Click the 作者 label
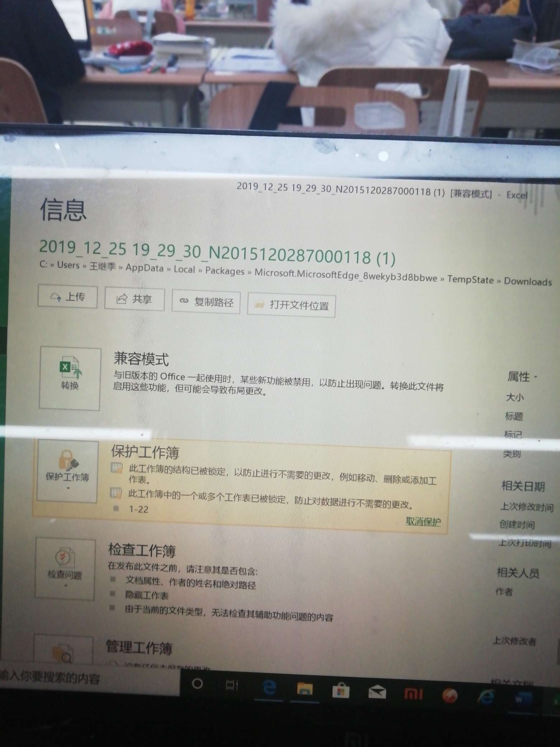Screen dimensions: 560x747 504,591
